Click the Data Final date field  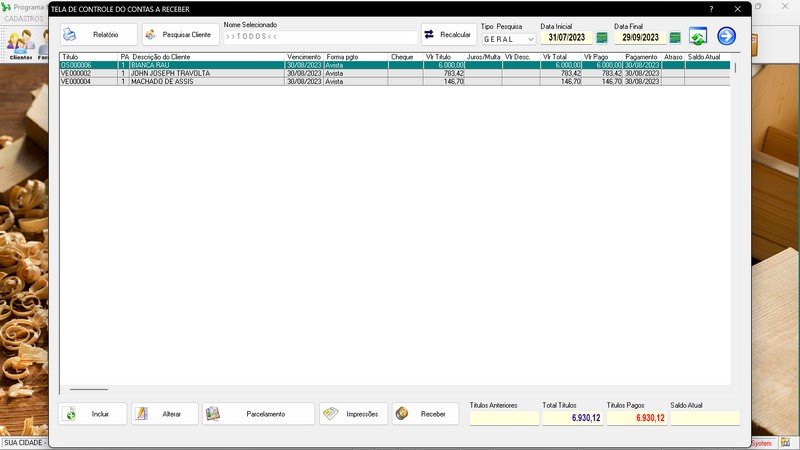(x=639, y=38)
